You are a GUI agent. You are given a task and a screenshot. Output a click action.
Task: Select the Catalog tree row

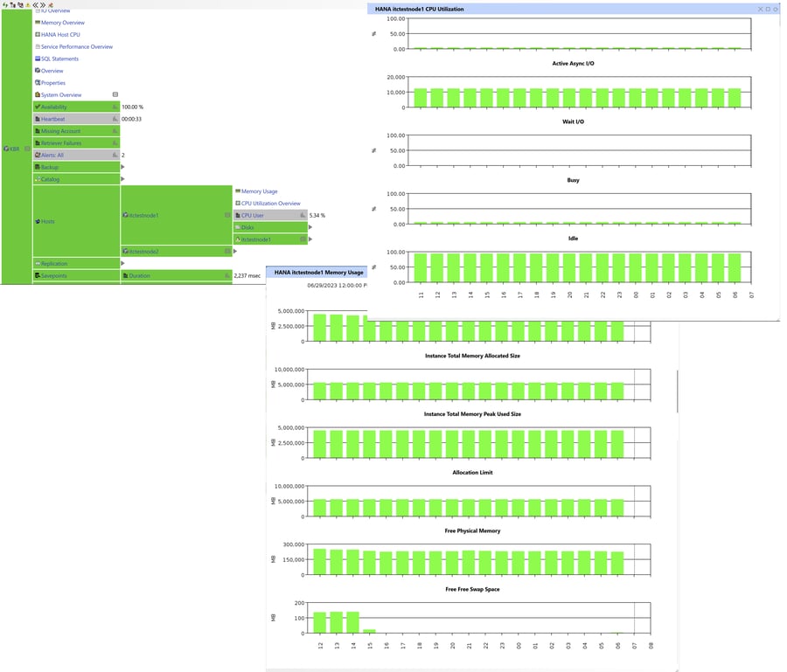[76, 179]
